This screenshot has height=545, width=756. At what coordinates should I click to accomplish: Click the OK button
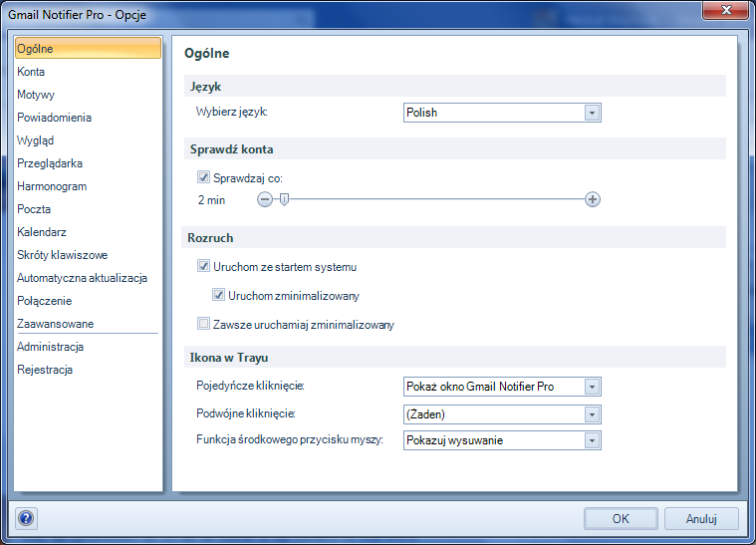tap(621, 518)
